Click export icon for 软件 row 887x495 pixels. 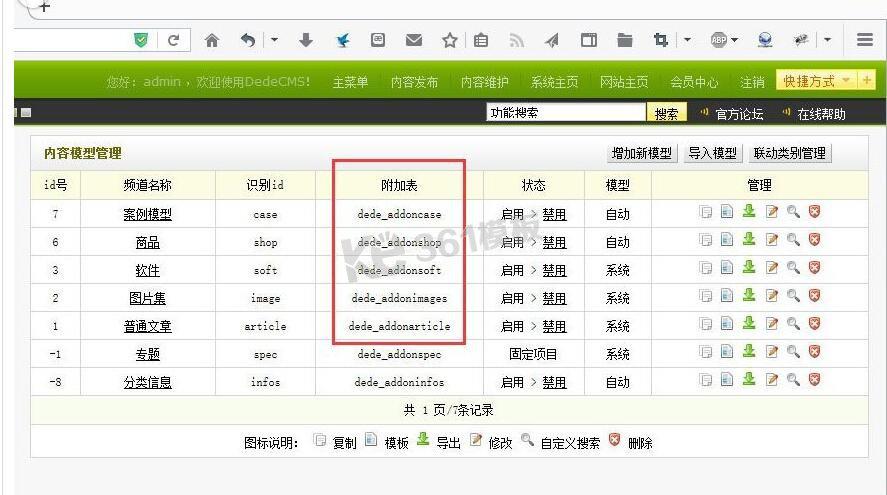[x=749, y=267]
